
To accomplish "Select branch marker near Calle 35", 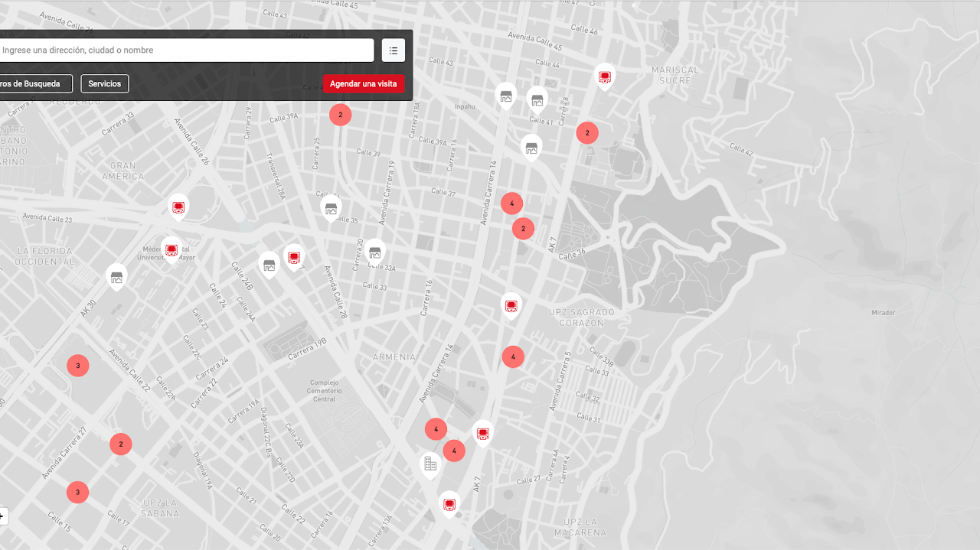I will pos(331,208).
